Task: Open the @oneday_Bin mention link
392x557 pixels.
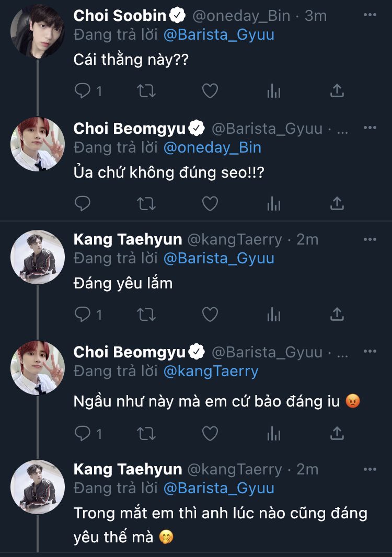Action: click(x=212, y=147)
